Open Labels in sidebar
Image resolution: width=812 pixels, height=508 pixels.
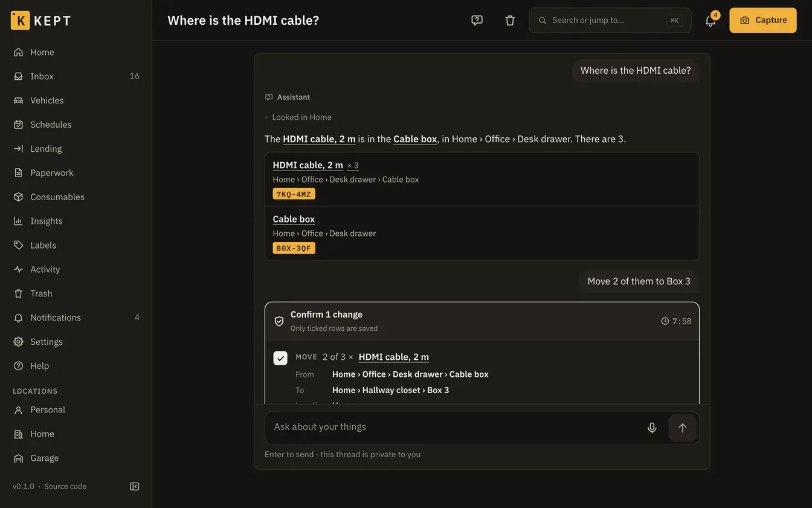(76, 246)
